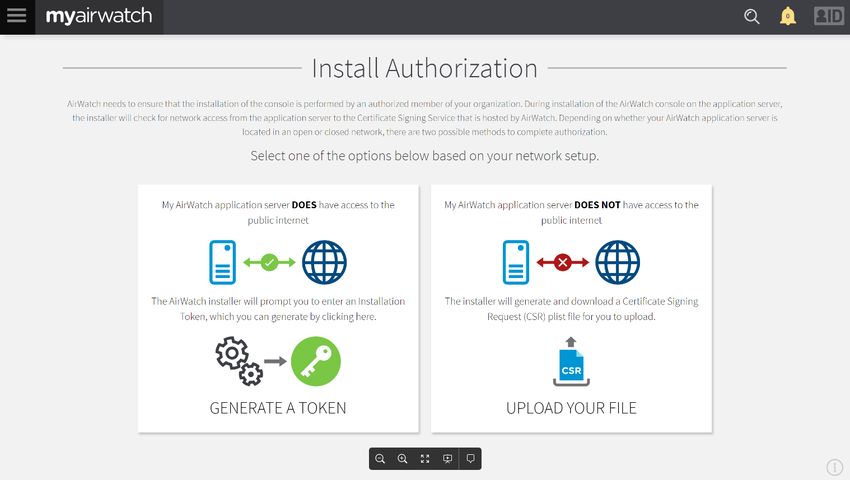View notifications via the bell icon

[788, 16]
